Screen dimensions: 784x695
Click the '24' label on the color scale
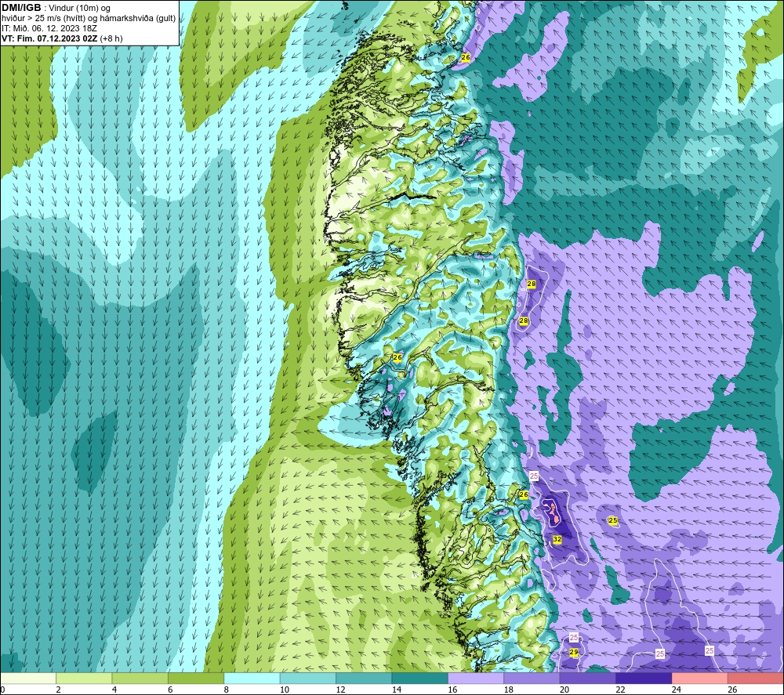(x=677, y=690)
